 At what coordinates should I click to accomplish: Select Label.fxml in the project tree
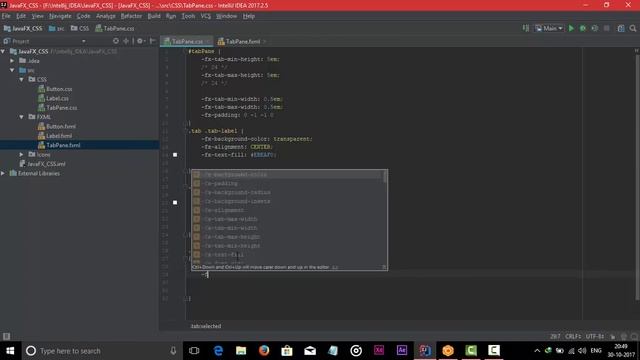(59, 136)
